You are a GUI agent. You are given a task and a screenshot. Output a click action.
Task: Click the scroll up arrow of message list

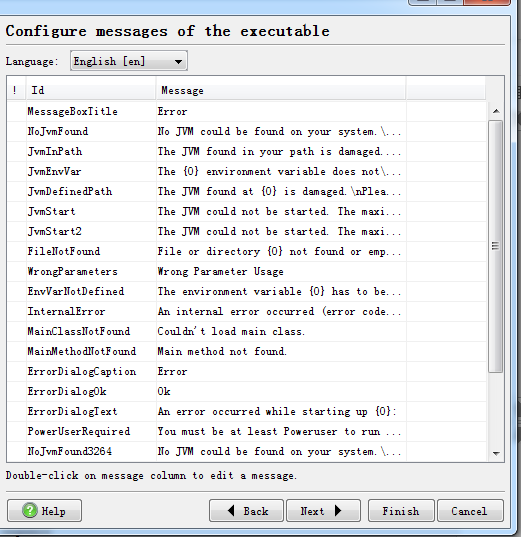pyautogui.click(x=496, y=111)
